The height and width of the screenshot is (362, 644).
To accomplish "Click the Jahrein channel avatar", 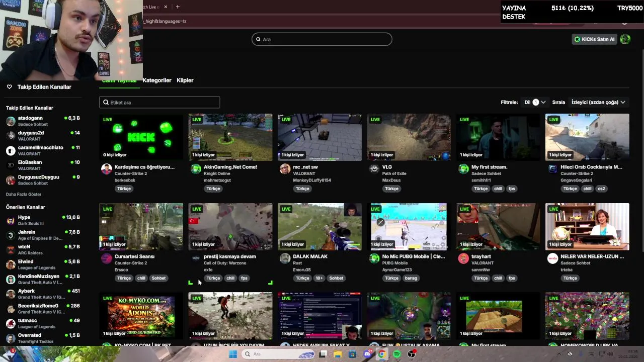I will 11,235.
